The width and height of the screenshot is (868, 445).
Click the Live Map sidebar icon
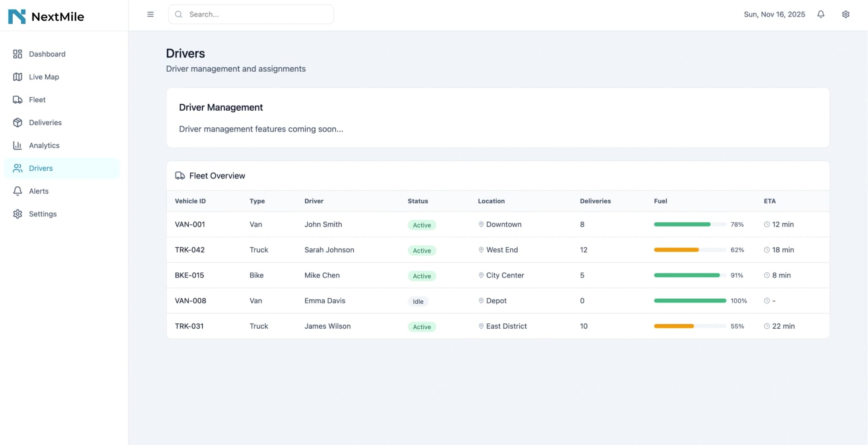click(x=17, y=77)
